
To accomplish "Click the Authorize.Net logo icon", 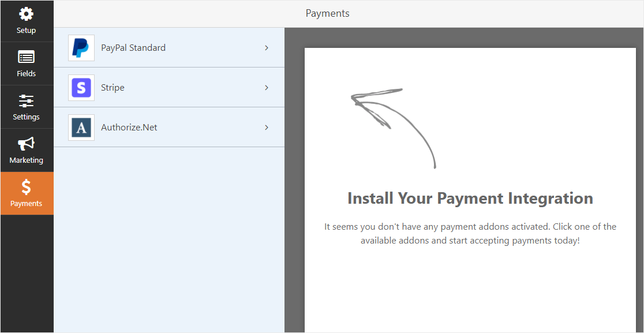I will tap(81, 127).
